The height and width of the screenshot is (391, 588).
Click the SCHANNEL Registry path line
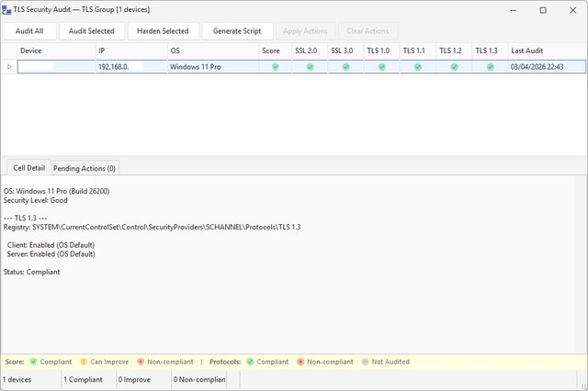point(152,227)
